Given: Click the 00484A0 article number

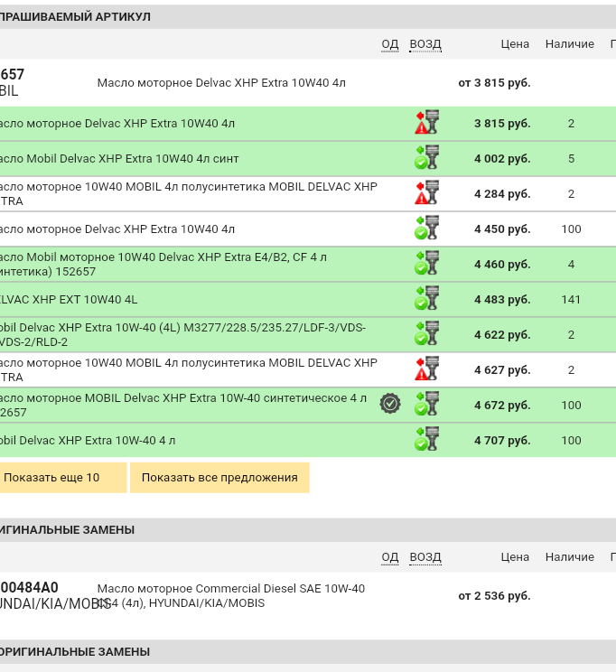Looking at the screenshot, I should 29,587.
